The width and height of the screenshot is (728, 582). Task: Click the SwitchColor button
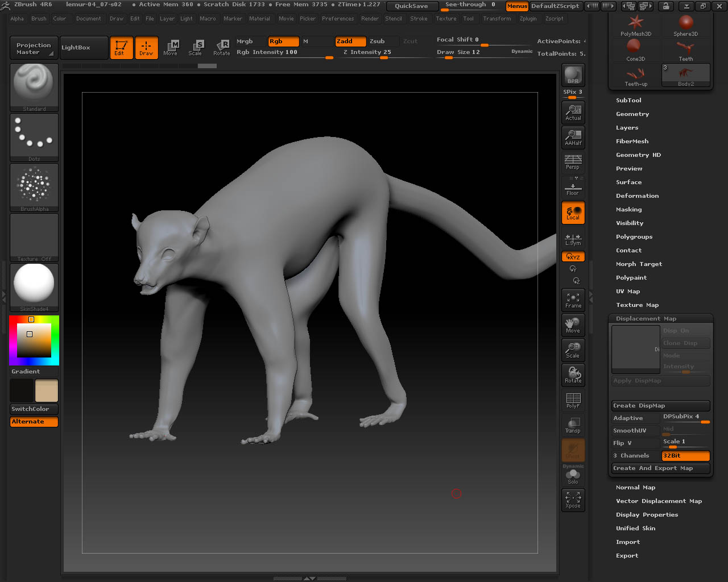pyautogui.click(x=34, y=409)
